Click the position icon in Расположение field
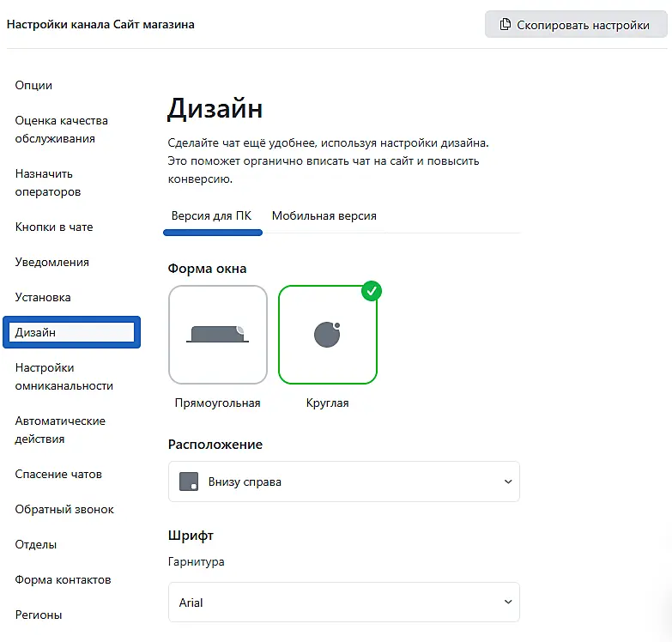 [x=189, y=481]
